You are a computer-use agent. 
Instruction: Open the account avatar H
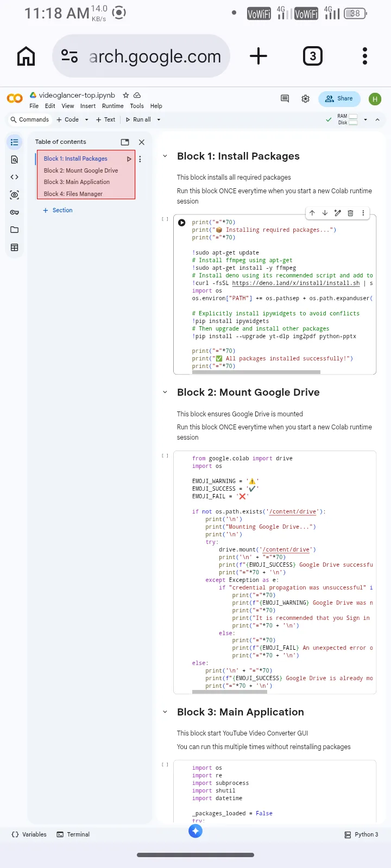tap(375, 99)
